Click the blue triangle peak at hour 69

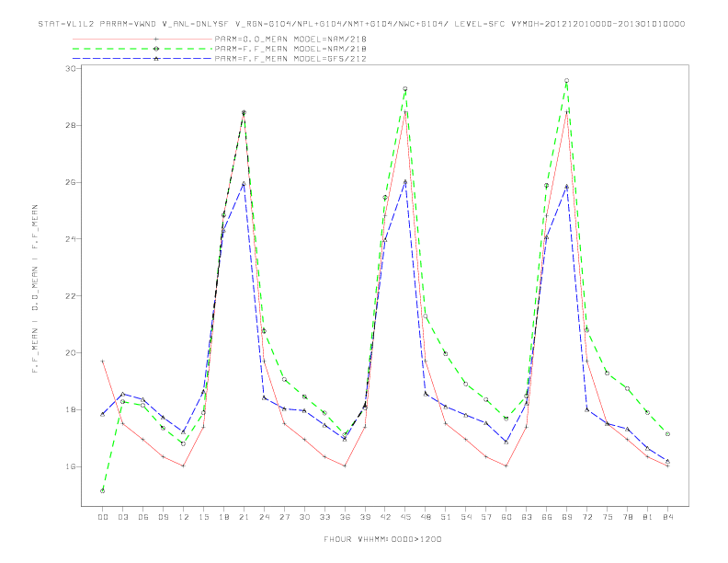tap(567, 187)
